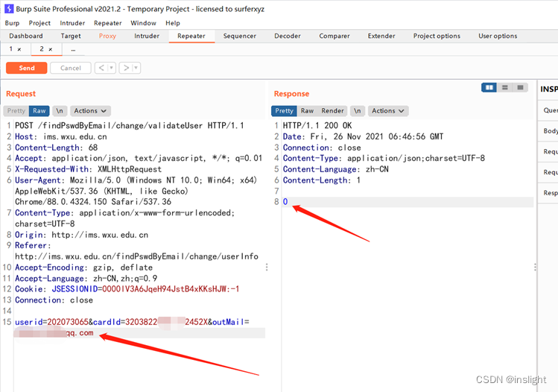Click the Cancel button
The image size is (558, 392).
pos(71,68)
